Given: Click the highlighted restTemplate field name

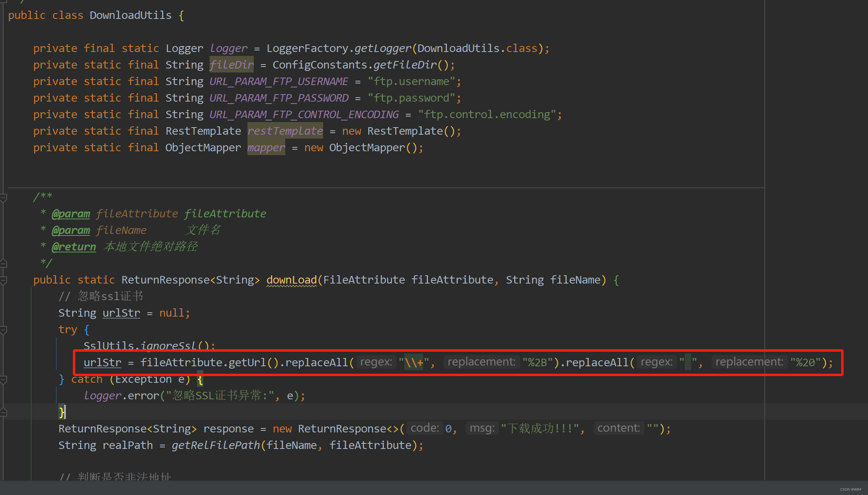Looking at the screenshot, I should [x=285, y=131].
